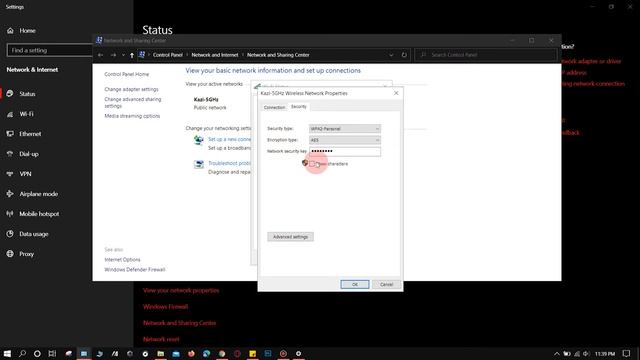Open Cortana from the taskbar
Viewport: 640px width, 360px height.
pos(37,353)
